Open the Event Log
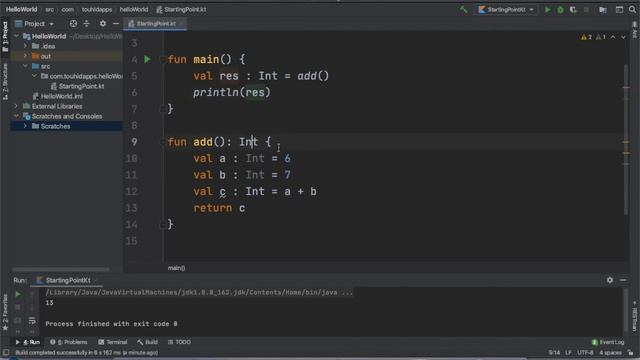The width and height of the screenshot is (640, 360). [608, 342]
